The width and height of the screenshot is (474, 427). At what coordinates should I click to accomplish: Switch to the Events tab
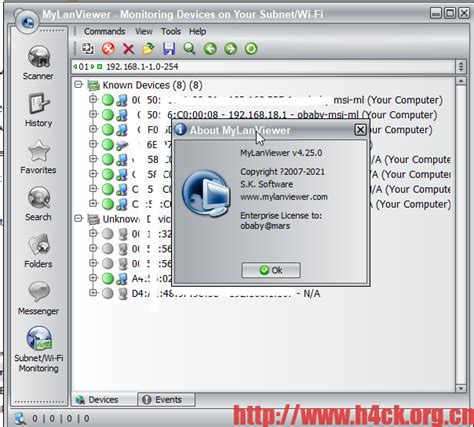[x=166, y=400]
